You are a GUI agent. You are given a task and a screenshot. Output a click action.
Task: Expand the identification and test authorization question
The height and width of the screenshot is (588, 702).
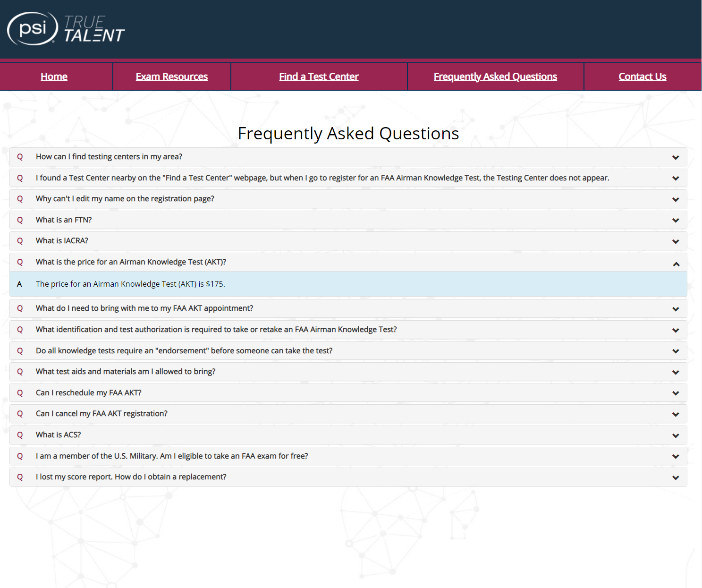coord(348,330)
